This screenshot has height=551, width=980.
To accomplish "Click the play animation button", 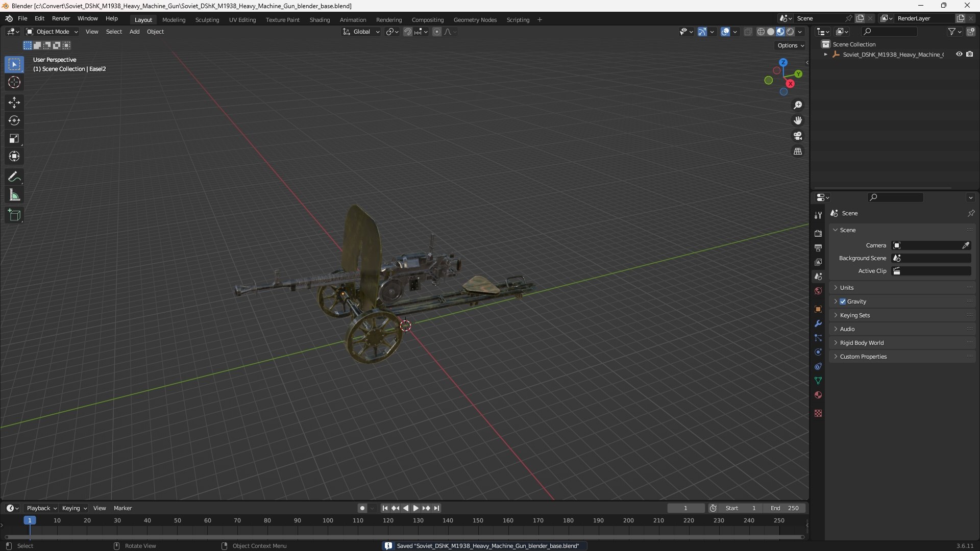I will (x=415, y=508).
